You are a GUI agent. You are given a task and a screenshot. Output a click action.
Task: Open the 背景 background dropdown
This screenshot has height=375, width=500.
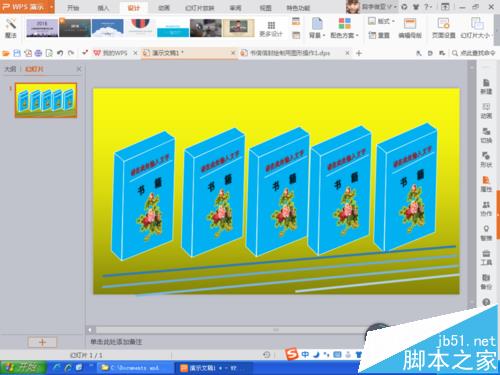click(x=317, y=28)
